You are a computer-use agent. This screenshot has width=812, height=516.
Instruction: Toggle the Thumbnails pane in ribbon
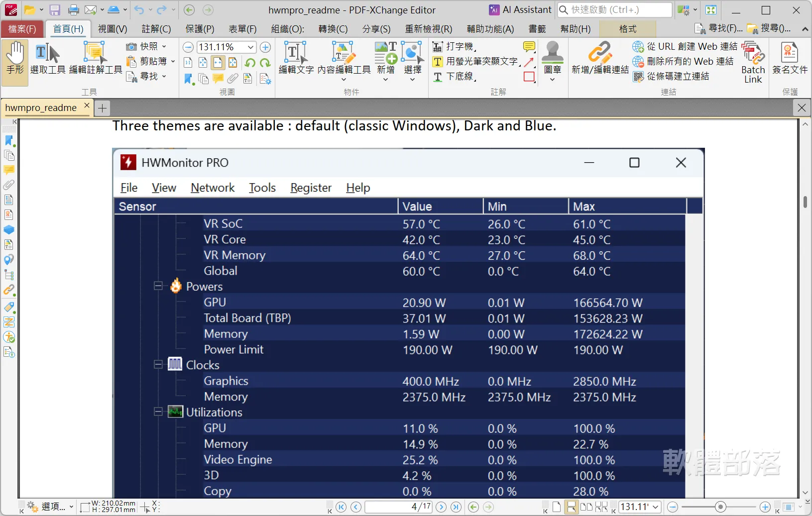click(203, 79)
